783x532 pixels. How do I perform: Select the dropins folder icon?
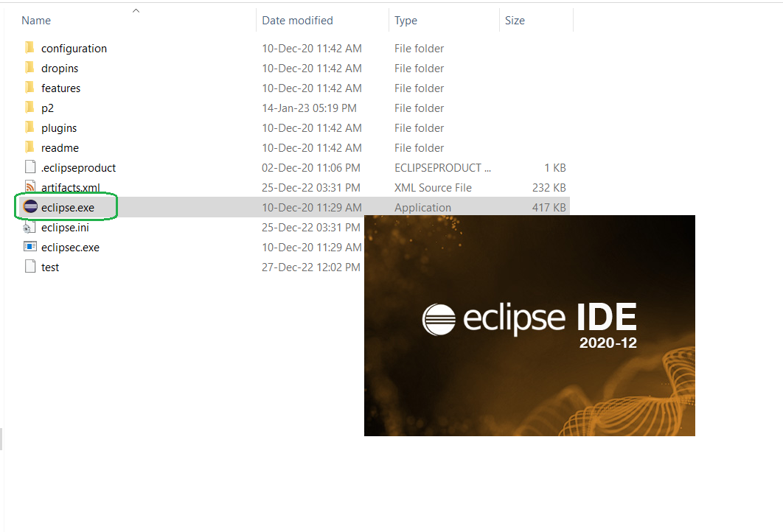[30, 68]
